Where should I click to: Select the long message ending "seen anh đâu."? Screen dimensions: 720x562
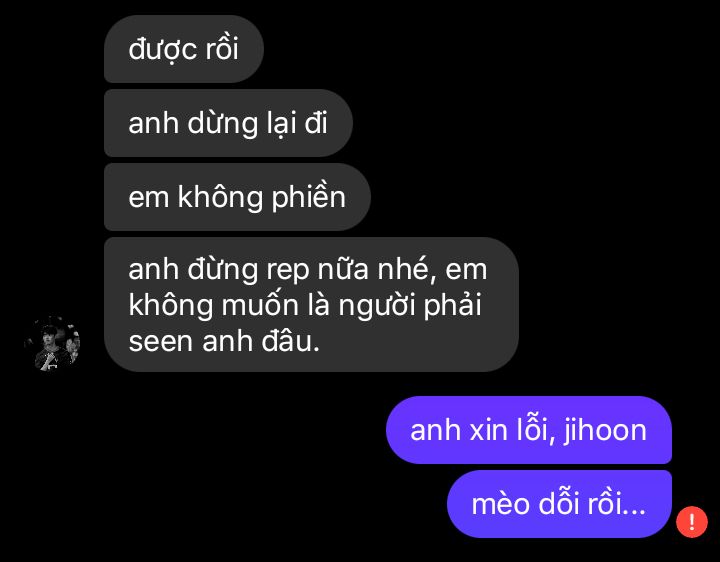coord(311,304)
